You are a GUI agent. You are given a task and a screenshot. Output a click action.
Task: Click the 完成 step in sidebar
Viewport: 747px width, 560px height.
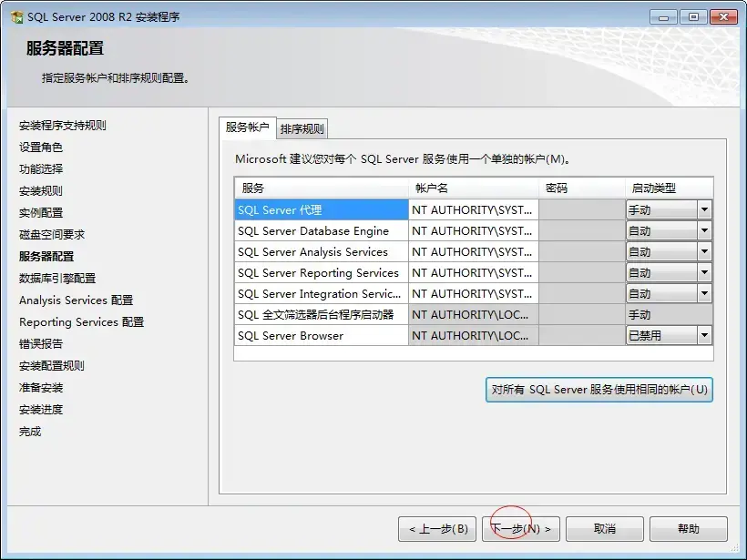30,432
